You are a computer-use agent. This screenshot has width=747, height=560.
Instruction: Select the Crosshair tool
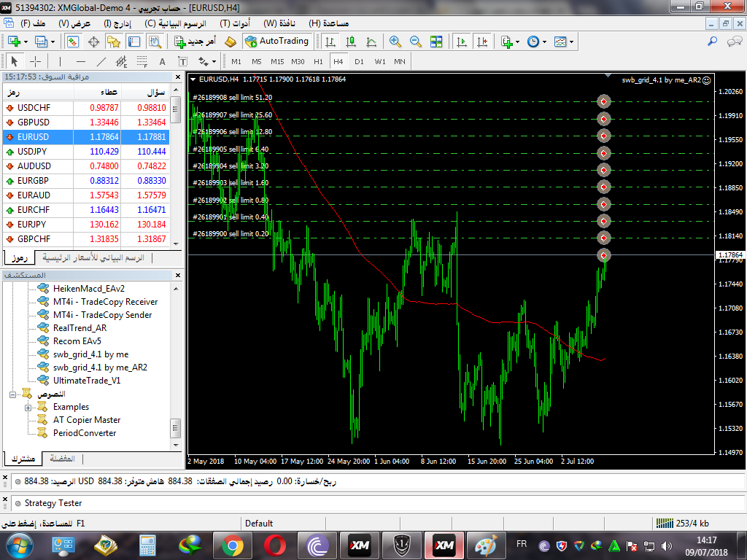[35, 61]
